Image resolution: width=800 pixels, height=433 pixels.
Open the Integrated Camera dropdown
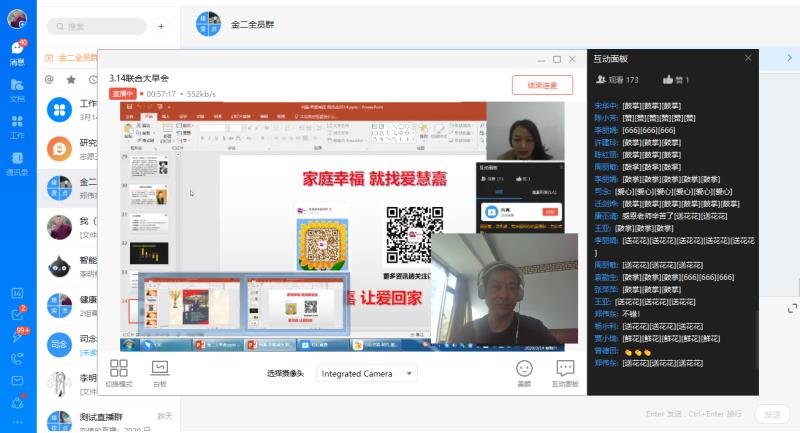click(x=366, y=373)
